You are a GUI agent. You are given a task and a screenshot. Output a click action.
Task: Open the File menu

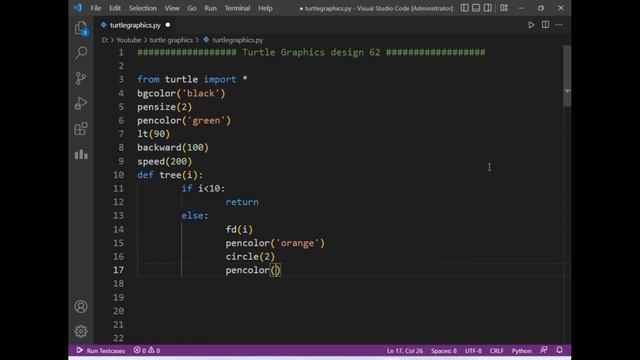pyautogui.click(x=96, y=8)
